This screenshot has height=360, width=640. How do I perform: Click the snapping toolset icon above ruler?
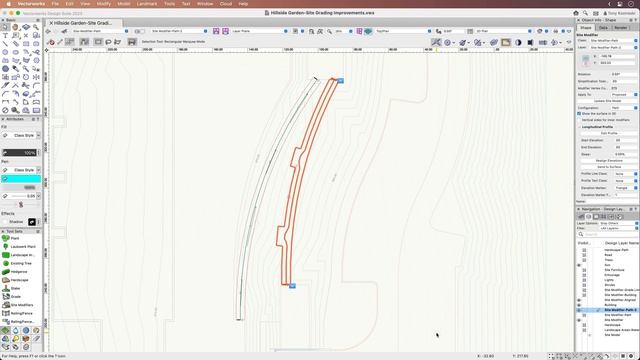pyautogui.click(x=436, y=42)
